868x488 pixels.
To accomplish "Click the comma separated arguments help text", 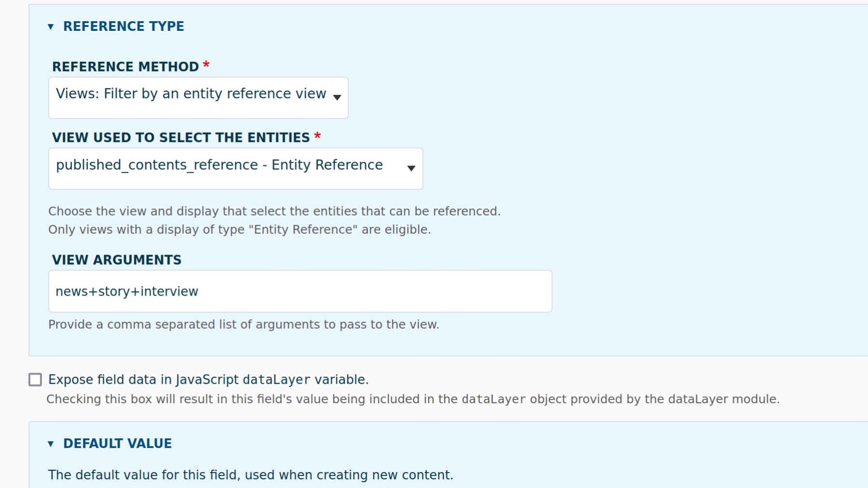I will click(244, 325).
